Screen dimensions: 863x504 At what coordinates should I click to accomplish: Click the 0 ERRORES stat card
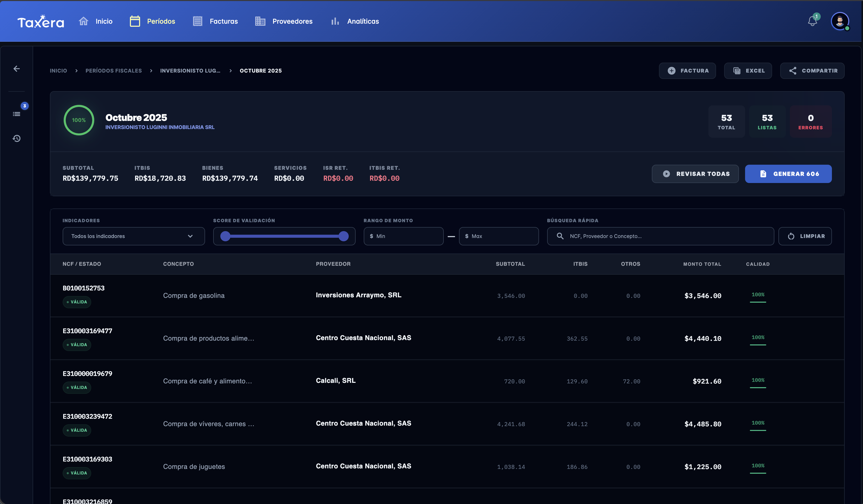click(x=810, y=121)
